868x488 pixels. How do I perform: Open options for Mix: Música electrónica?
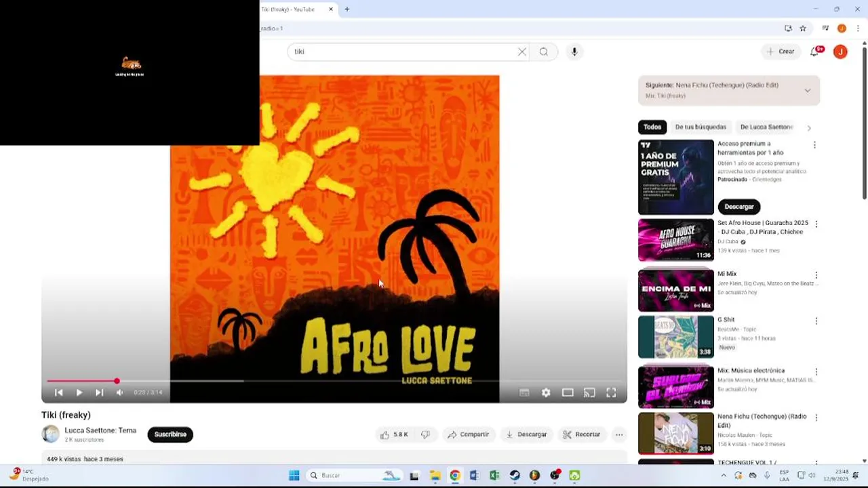pyautogui.click(x=816, y=371)
